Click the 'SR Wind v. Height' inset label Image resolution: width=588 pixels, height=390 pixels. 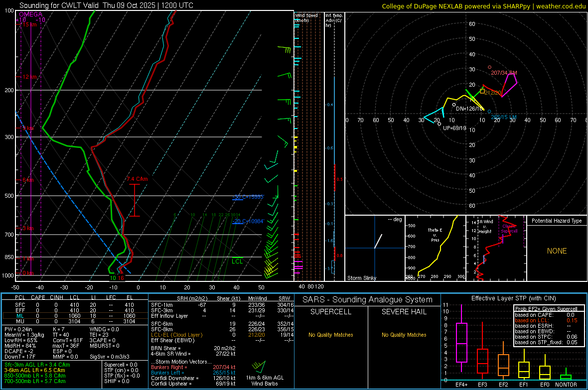click(x=485, y=227)
